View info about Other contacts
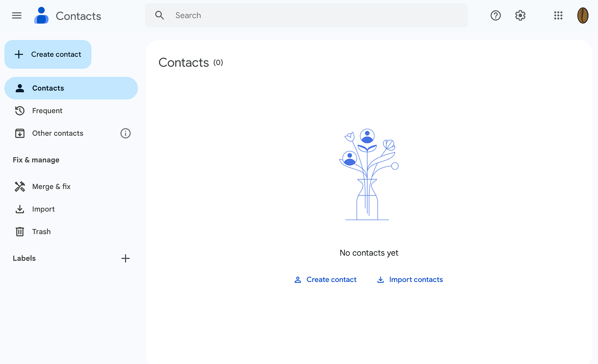Viewport: 598px width, 364px height. pyautogui.click(x=125, y=133)
